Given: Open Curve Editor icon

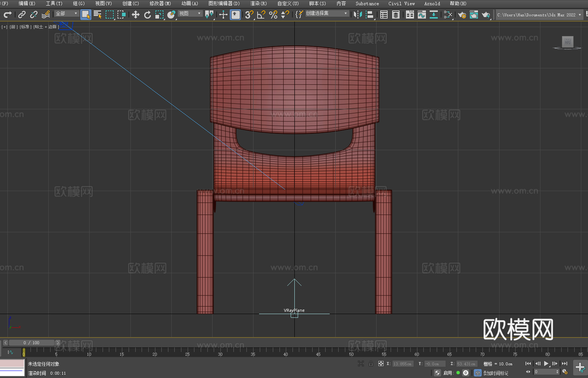Looking at the screenshot, I should 422,14.
